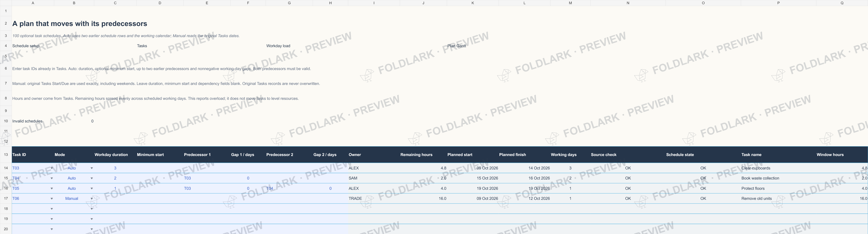Open the Workday load link
This screenshot has width=868, height=234.
[278, 46]
